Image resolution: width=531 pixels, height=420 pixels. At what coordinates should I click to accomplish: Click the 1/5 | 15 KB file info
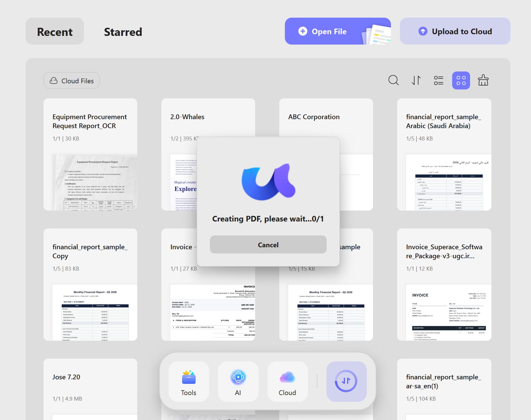point(301,269)
